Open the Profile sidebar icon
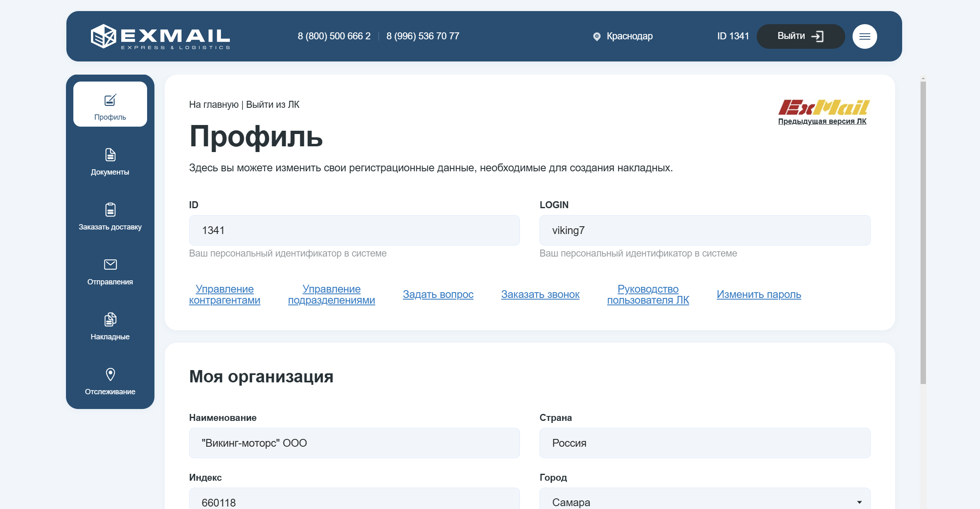 click(110, 100)
